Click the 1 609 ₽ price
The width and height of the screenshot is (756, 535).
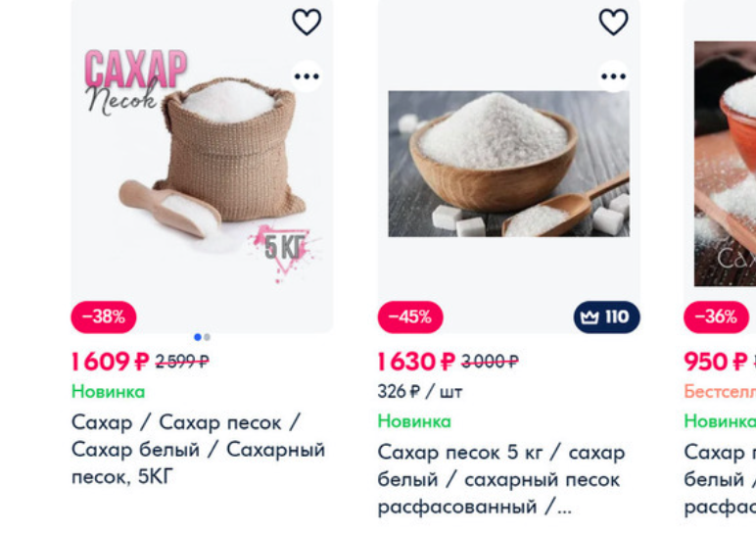110,362
